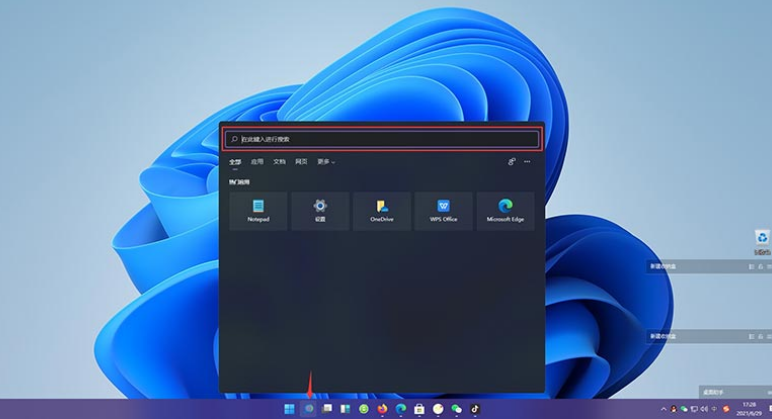This screenshot has width=772, height=419.
Task: Click the taskbar search icon
Action: point(309,409)
